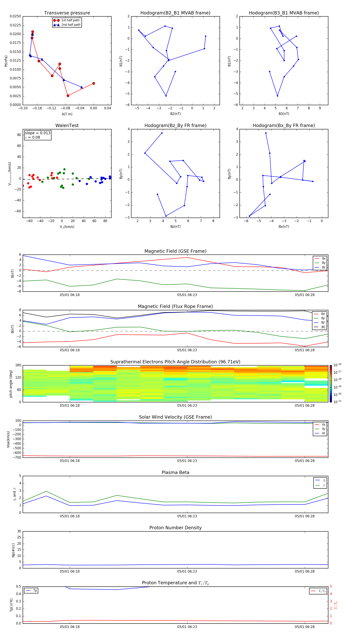This screenshot has width=351, height=644.
Task: Click the 'Hodogram(B3_B1 MVAB frame)' title
Action: (284, 13)
